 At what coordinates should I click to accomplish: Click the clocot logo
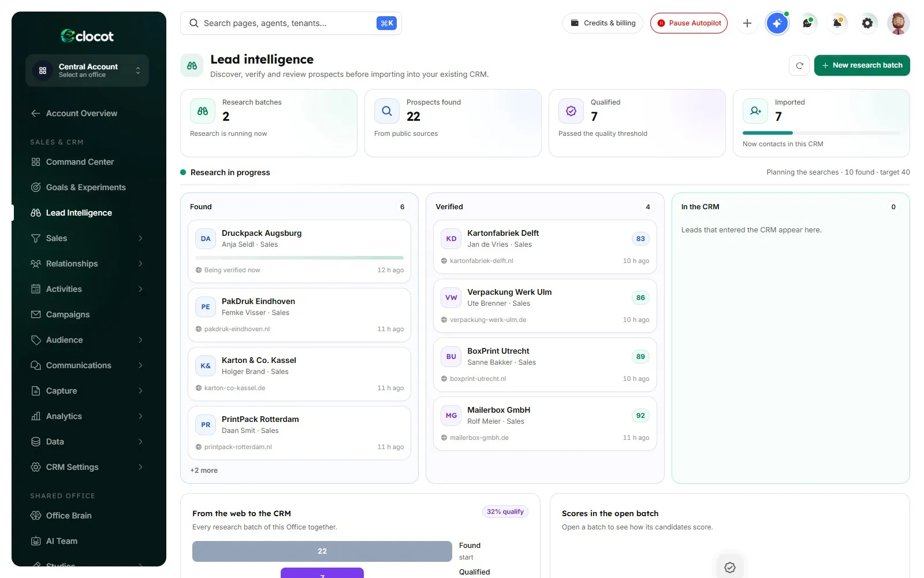[x=88, y=36]
